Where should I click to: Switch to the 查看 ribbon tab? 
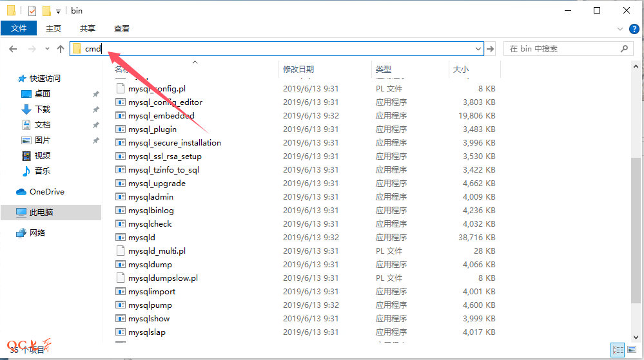coord(122,28)
